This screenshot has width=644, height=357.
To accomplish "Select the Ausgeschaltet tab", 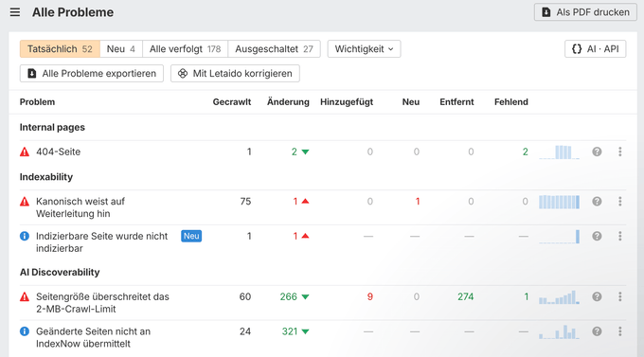I will [274, 49].
